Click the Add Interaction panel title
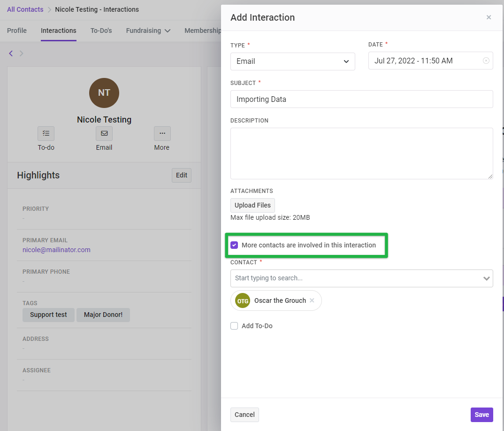The height and width of the screenshot is (431, 504). coord(263,17)
